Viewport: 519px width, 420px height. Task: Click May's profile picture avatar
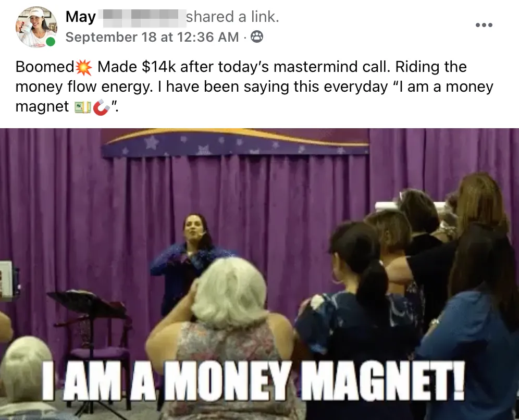pos(36,27)
